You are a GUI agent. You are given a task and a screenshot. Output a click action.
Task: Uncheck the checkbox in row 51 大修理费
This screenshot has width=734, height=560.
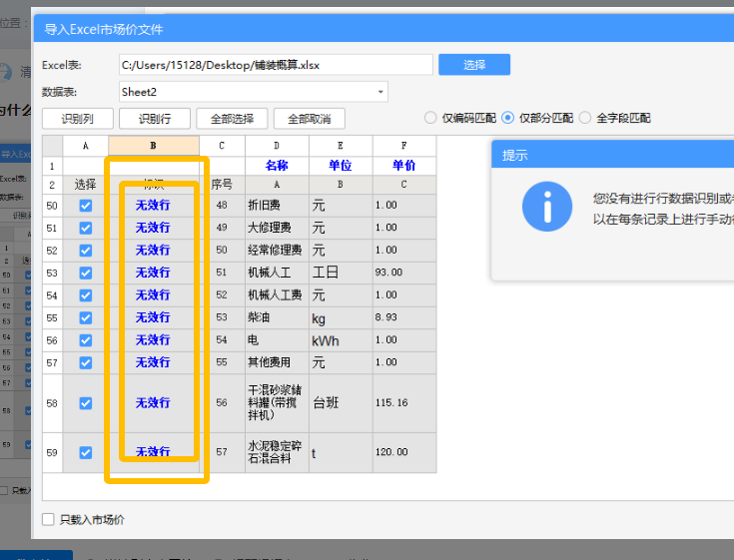(86, 228)
